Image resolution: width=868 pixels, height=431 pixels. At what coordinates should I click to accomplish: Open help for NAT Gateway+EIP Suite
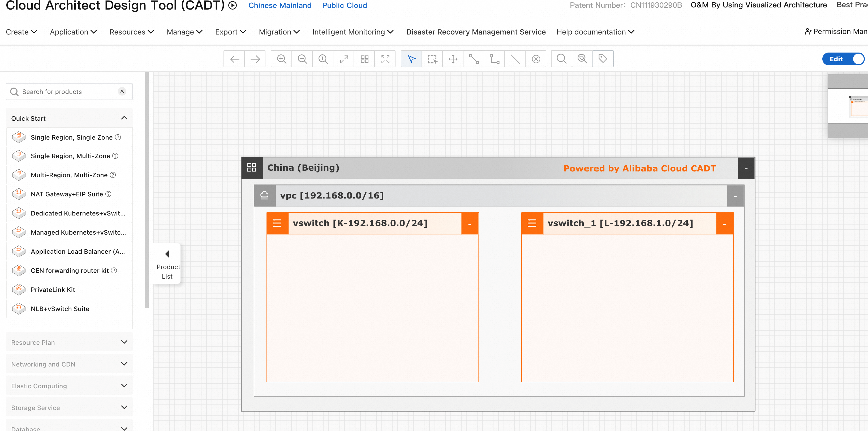[108, 194]
